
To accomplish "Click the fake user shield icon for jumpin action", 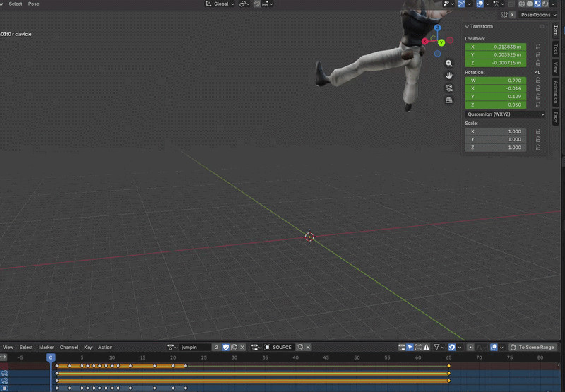I will 226,348.
